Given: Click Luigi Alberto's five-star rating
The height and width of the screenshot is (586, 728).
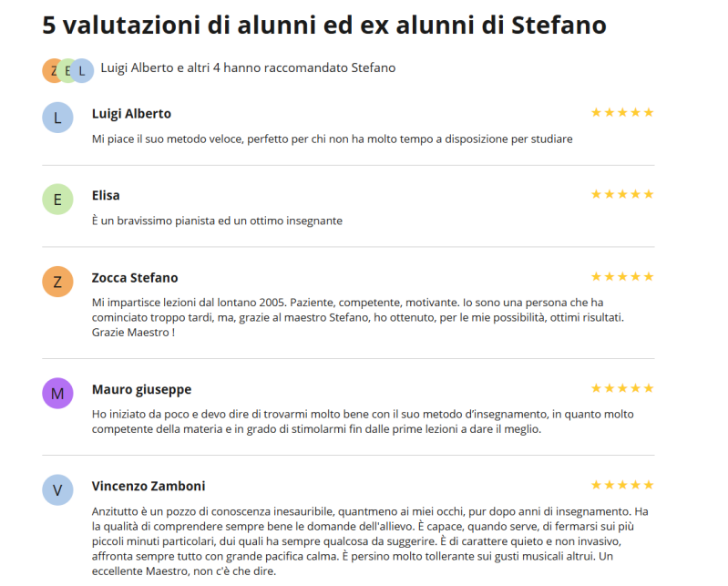Looking at the screenshot, I should coord(622,113).
